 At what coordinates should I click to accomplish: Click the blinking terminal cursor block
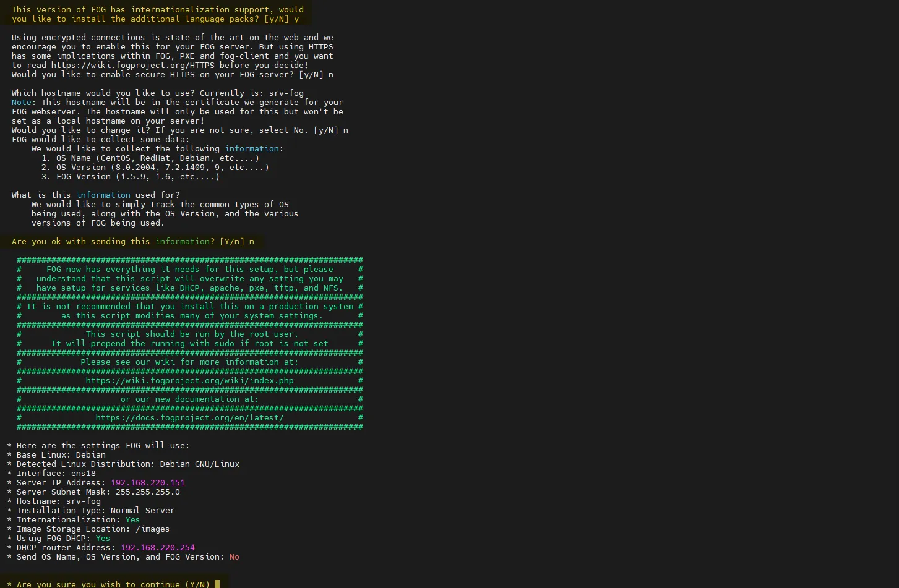tap(217, 584)
